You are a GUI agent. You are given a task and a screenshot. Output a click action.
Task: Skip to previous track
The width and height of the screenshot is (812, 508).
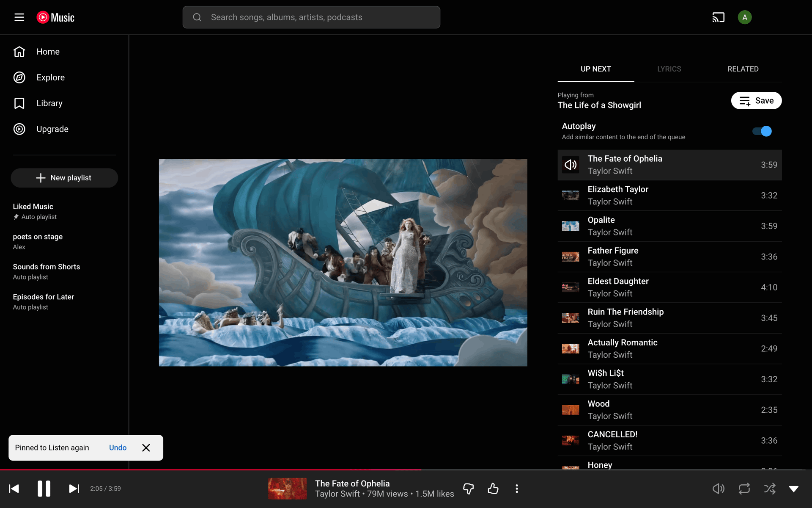coord(14,489)
